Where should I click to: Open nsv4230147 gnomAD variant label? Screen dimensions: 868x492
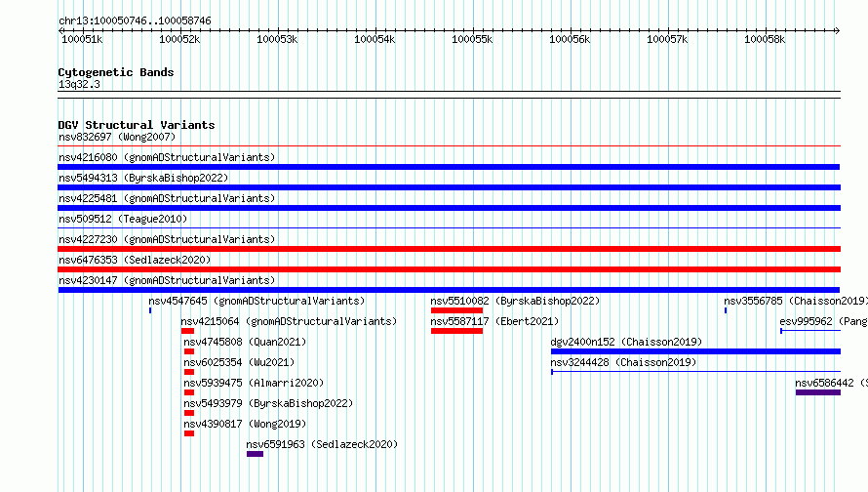[167, 280]
